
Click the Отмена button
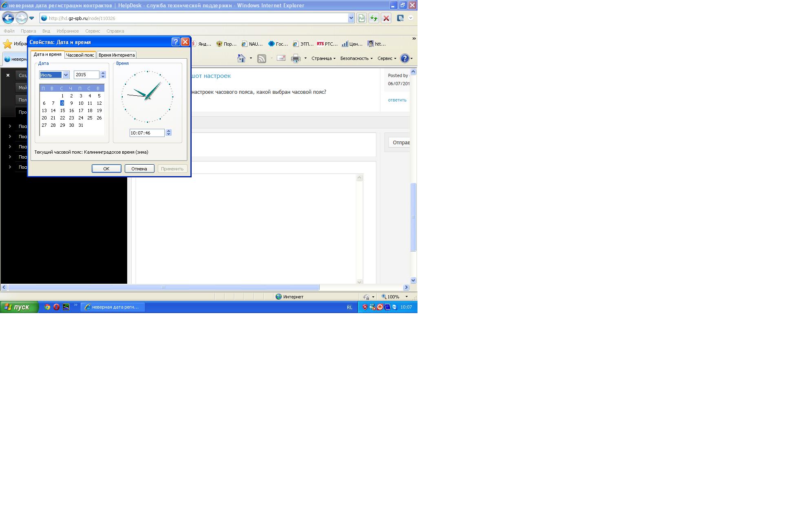[x=139, y=169]
